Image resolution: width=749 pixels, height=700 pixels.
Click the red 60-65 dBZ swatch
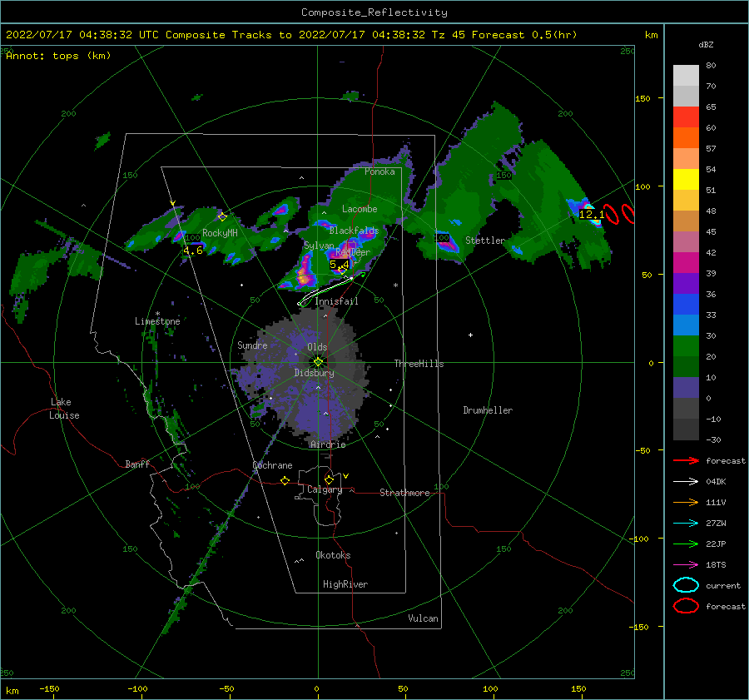point(686,117)
